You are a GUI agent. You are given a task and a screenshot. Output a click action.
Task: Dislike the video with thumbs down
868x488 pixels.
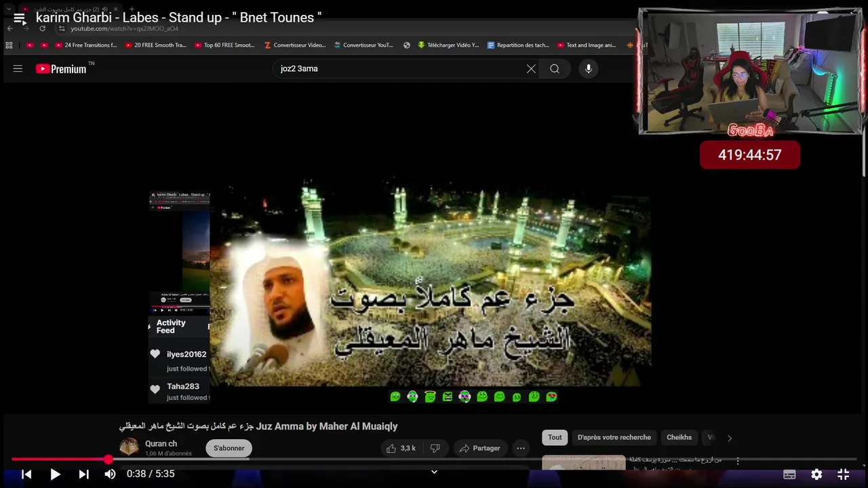click(x=435, y=448)
